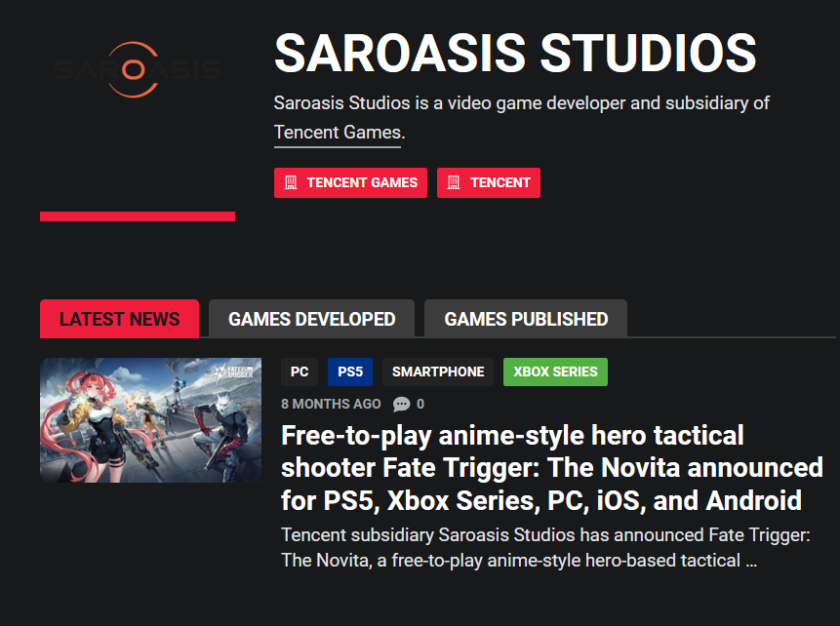Filter by the PC platform tag
The height and width of the screenshot is (626, 840).
300,372
